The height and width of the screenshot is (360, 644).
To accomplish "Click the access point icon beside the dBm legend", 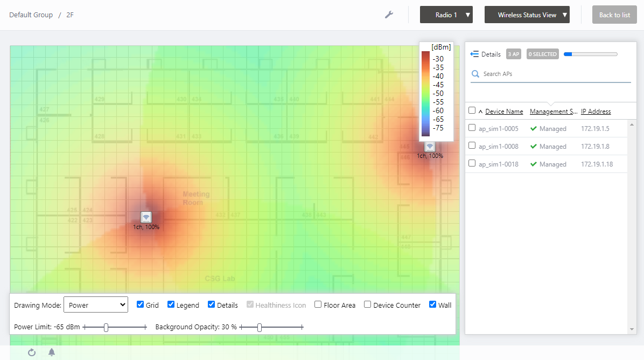I will coord(430,147).
